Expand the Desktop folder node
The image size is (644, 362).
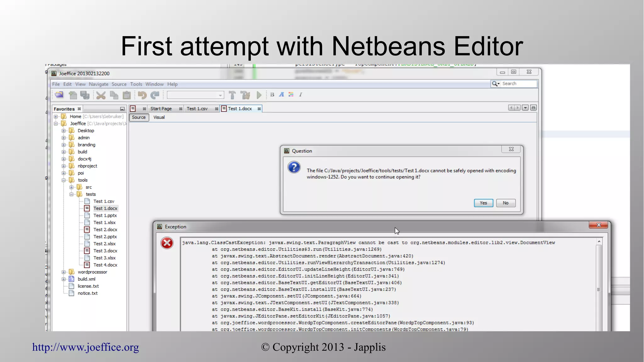pyautogui.click(x=64, y=131)
